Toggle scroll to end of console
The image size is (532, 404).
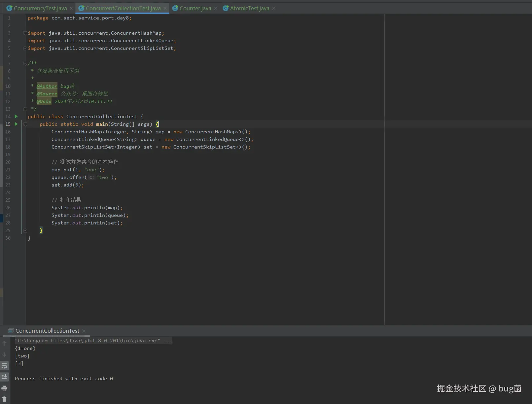tap(4, 377)
